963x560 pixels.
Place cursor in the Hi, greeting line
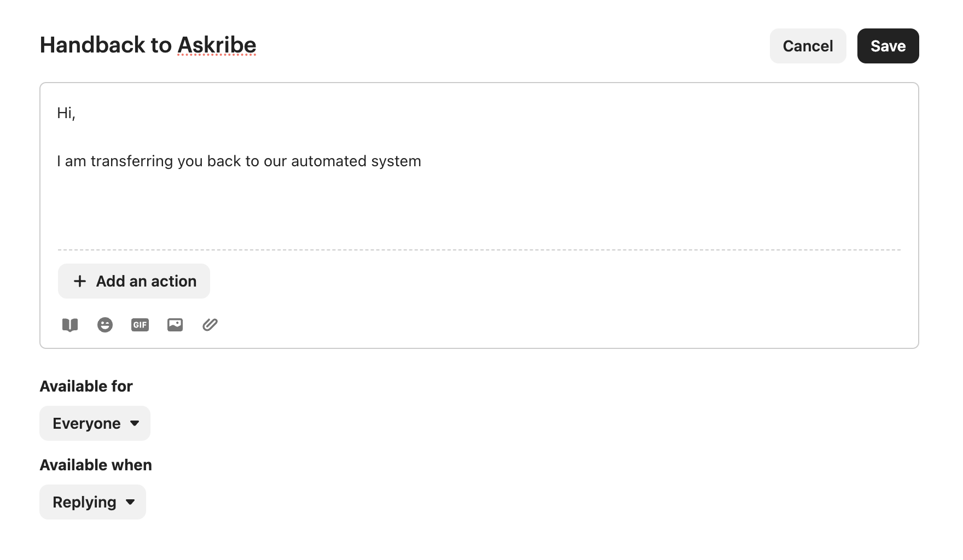tap(66, 113)
